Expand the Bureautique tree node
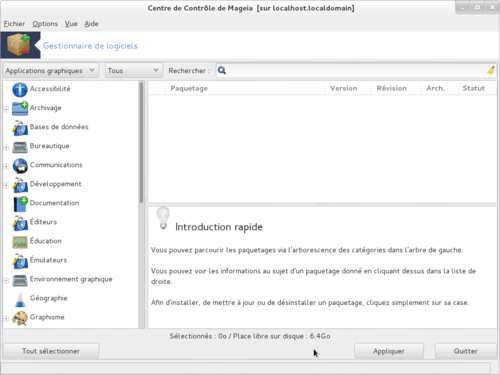This screenshot has height=375, width=500. [x=6, y=147]
